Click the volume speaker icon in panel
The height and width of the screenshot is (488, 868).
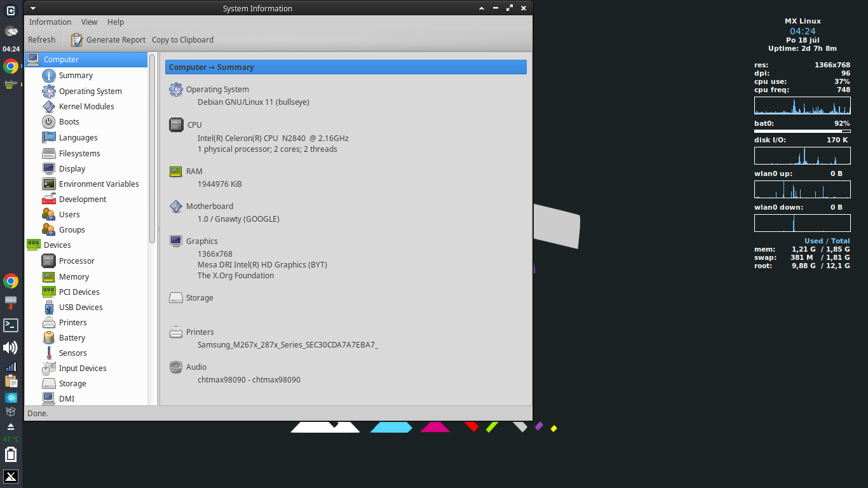click(11, 348)
